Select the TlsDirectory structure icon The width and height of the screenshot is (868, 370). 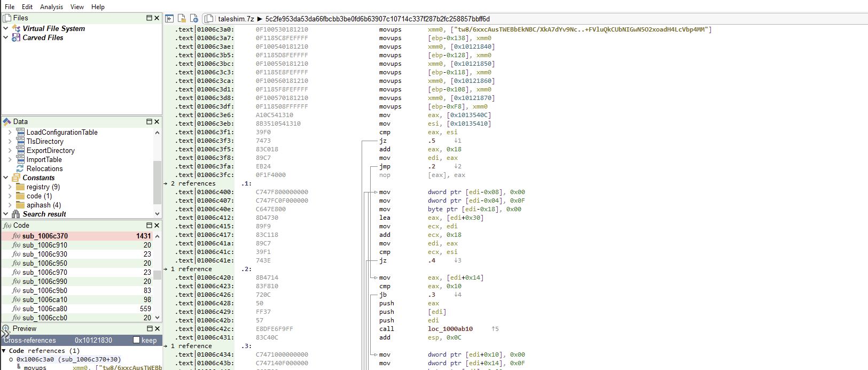20,141
